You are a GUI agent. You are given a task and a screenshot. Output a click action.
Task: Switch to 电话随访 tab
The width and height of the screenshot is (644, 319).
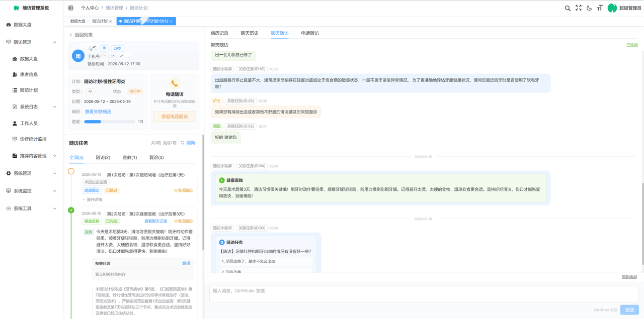(x=310, y=33)
